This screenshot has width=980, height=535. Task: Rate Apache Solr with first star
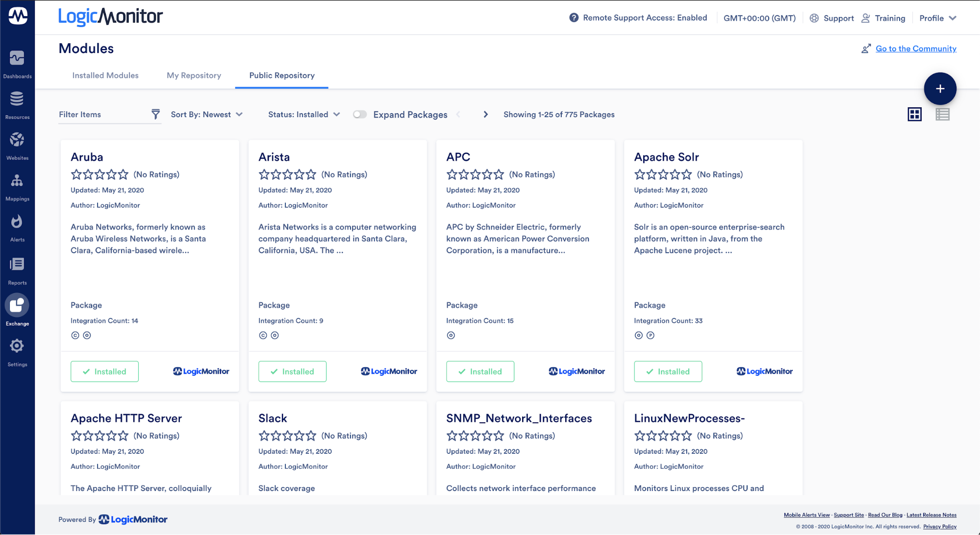[x=639, y=174]
